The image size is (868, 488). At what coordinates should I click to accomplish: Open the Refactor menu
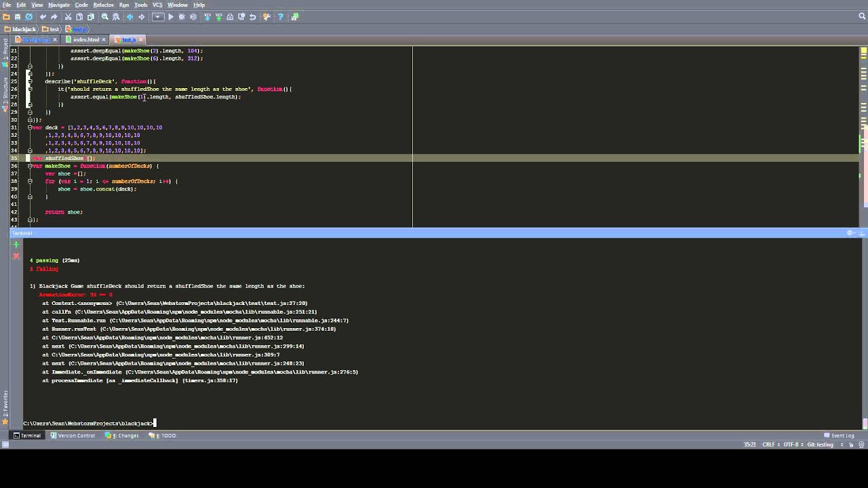[104, 5]
